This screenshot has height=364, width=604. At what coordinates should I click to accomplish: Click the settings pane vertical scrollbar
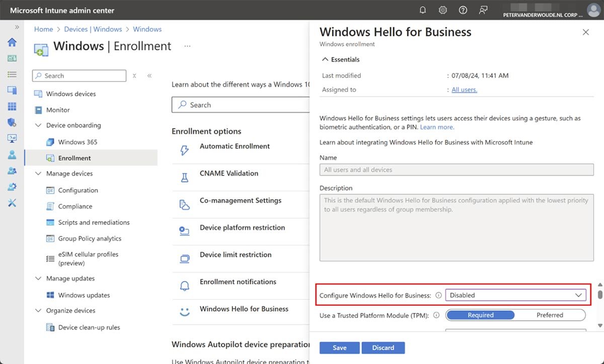pyautogui.click(x=599, y=295)
